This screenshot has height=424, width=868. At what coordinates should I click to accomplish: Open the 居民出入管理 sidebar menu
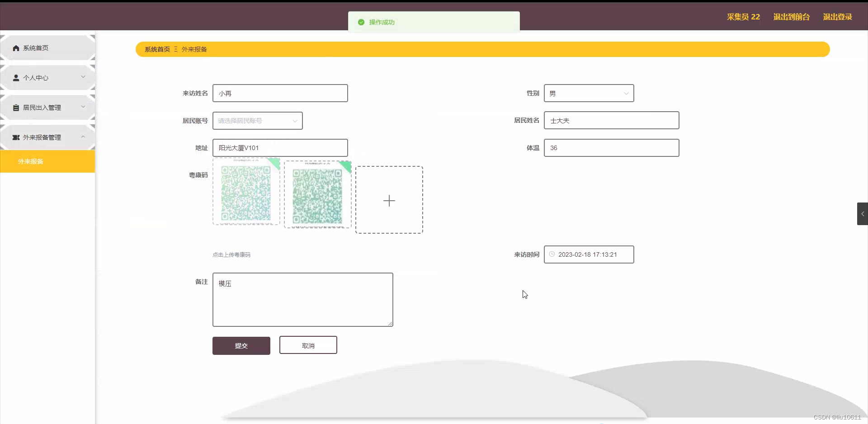point(47,108)
